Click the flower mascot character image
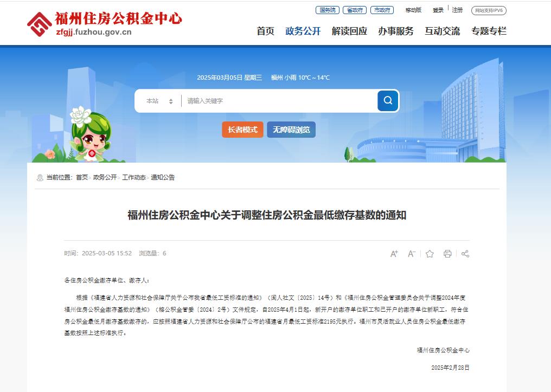Image resolution: width=551 pixels, height=392 pixels. pyautogui.click(x=91, y=134)
